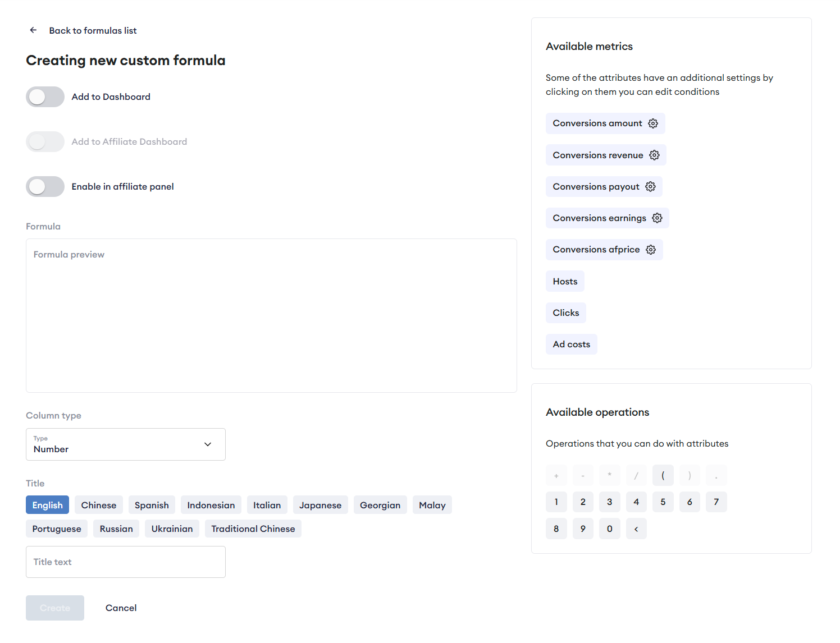Screen dimensions: 840x643
Task: Go back to formulas list
Action: click(93, 31)
